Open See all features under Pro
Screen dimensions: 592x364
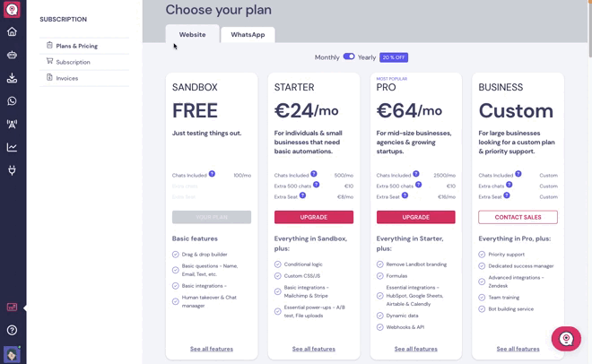[x=415, y=349]
